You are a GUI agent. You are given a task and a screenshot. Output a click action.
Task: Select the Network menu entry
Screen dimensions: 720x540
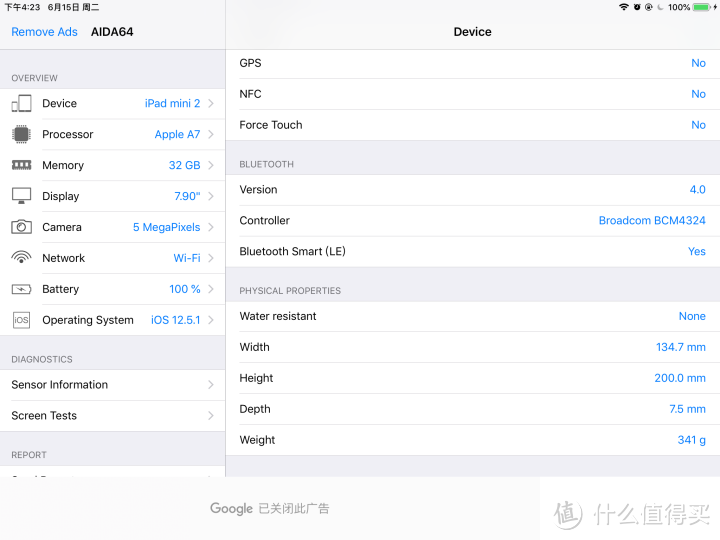tap(112, 258)
